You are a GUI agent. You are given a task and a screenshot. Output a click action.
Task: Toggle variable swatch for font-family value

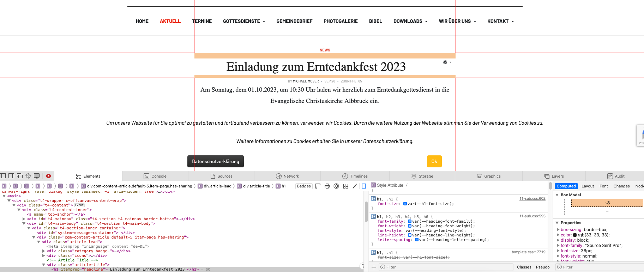click(410, 222)
